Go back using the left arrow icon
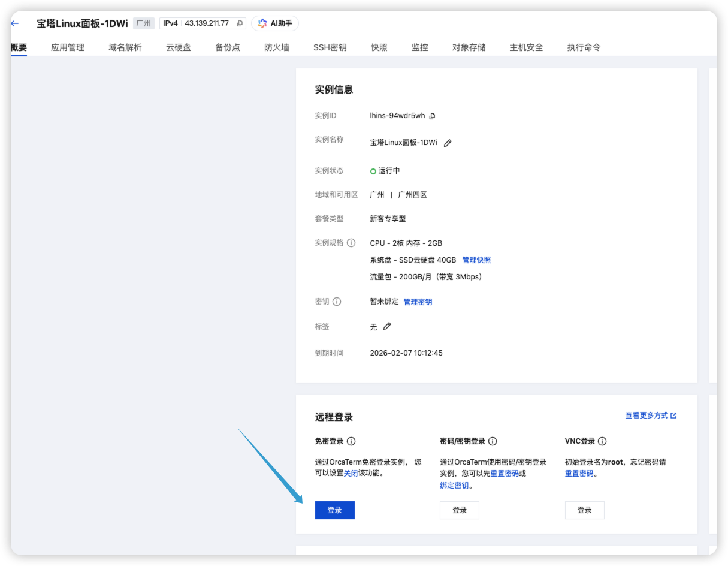 (15, 23)
